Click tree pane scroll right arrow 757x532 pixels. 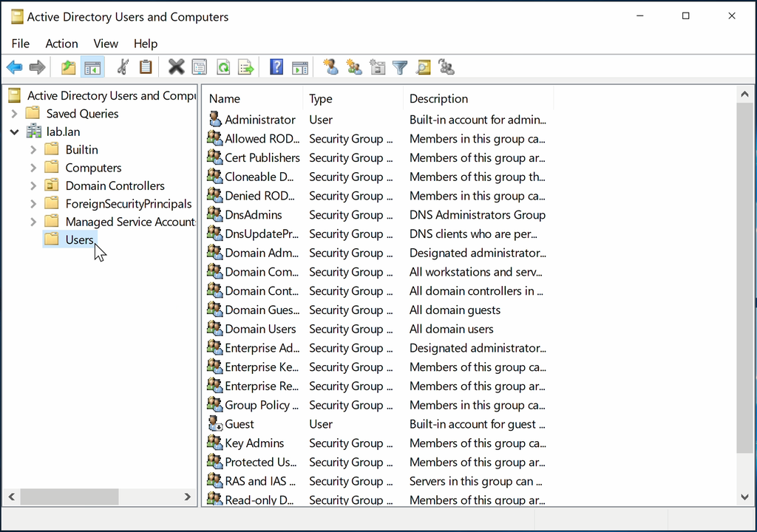point(188,497)
